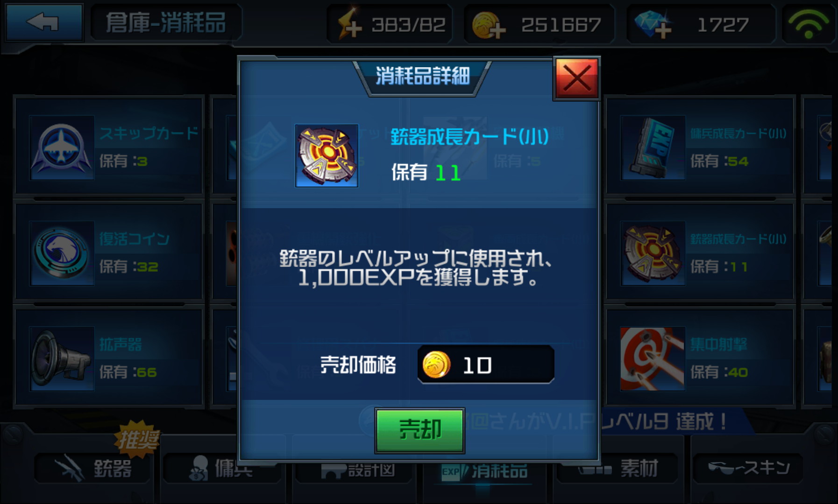
Task: Open the 素材 materials tab
Action: [x=617, y=468]
